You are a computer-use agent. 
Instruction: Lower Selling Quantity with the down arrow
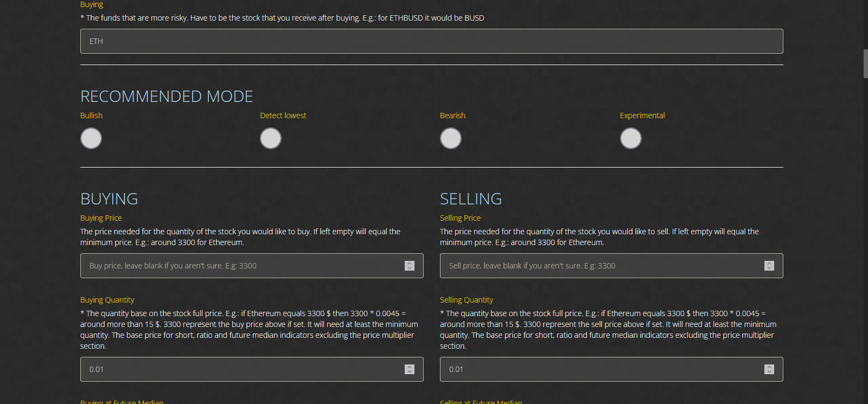pyautogui.click(x=769, y=371)
